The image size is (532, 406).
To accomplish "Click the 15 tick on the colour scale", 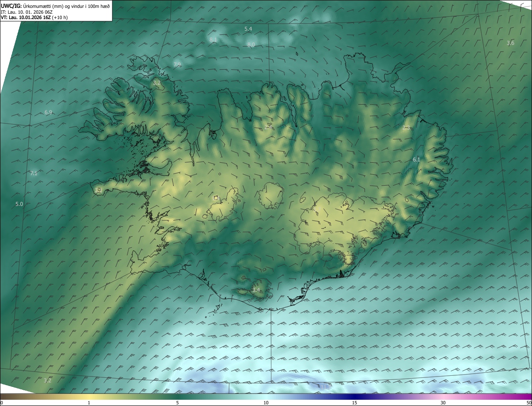I will pos(355,403).
